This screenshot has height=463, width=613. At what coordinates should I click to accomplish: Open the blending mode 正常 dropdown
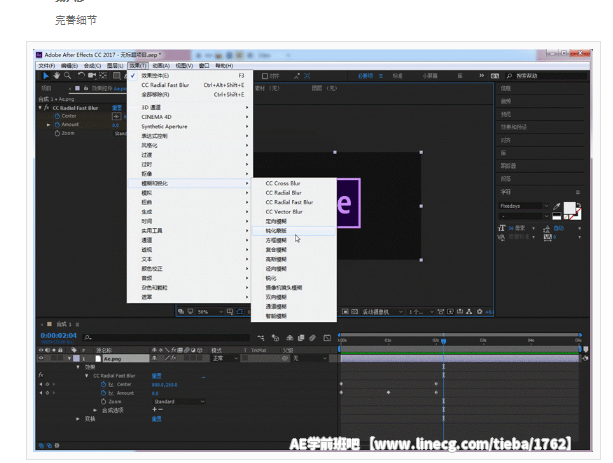[x=224, y=358]
